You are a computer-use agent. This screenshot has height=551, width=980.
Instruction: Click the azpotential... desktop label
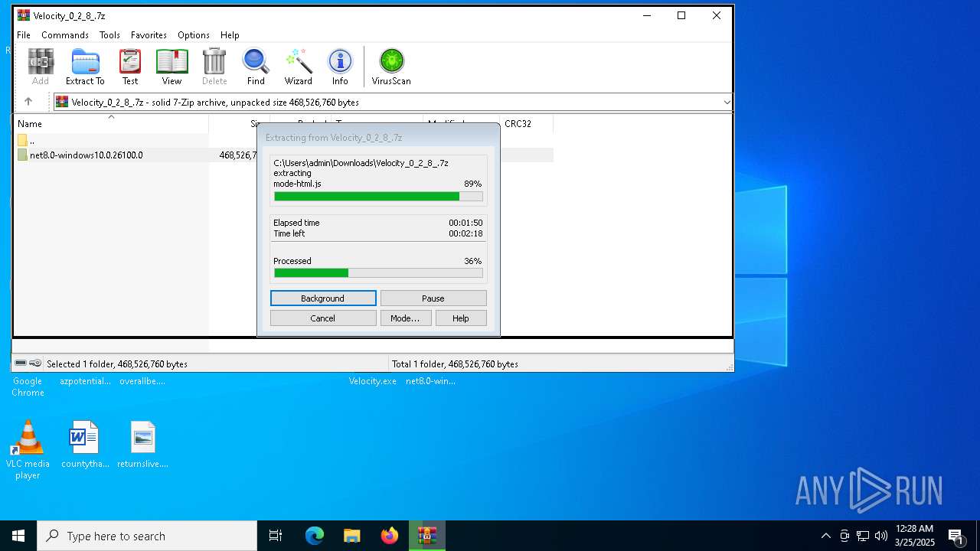click(85, 381)
